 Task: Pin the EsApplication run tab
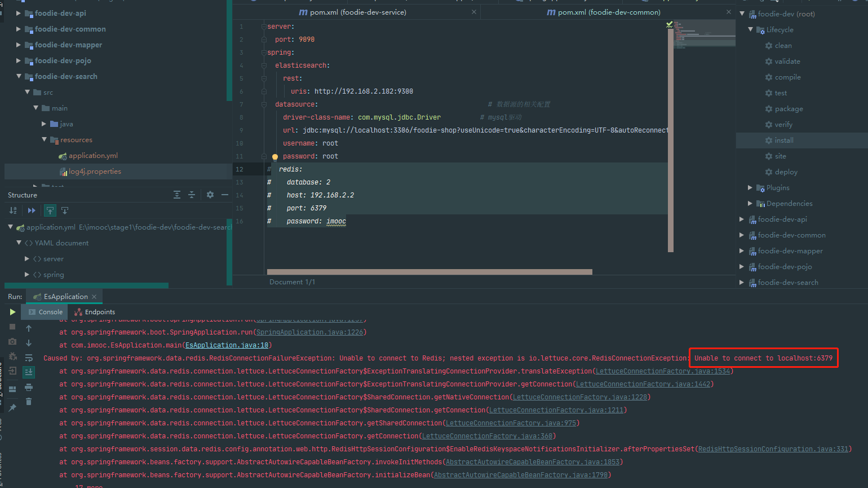(12, 407)
